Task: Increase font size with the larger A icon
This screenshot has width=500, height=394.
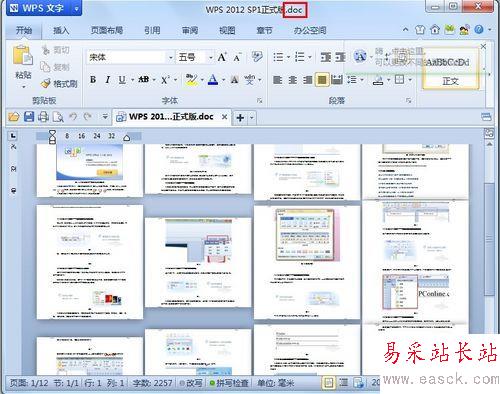Action: tap(222, 57)
